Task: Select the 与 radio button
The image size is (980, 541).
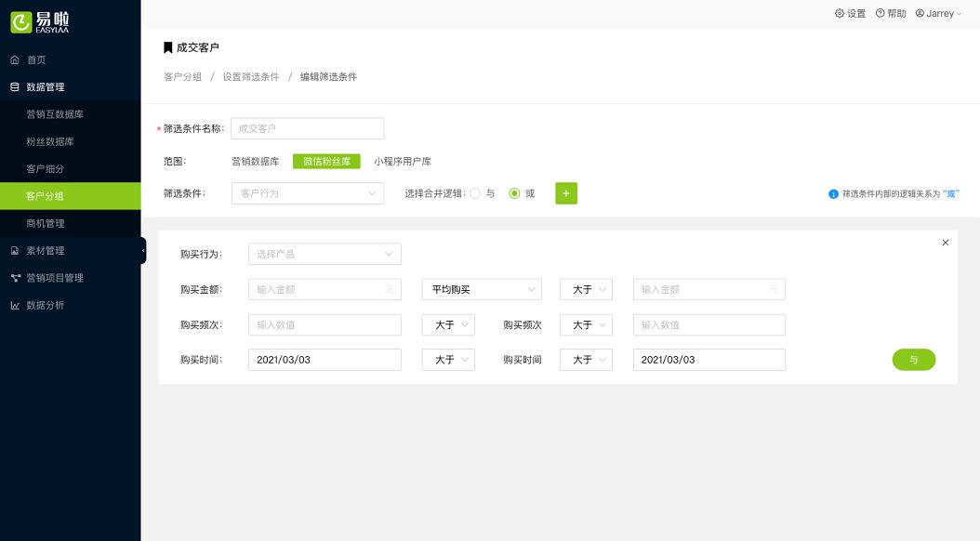Action: pyautogui.click(x=475, y=193)
